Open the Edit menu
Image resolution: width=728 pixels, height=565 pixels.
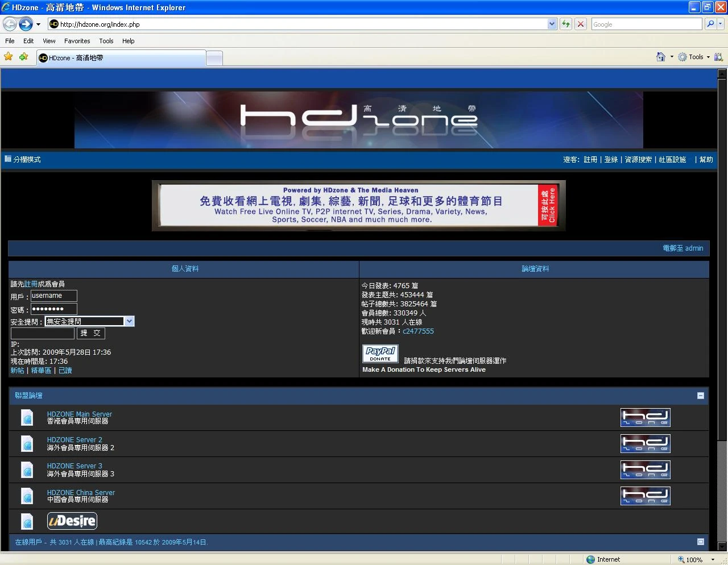[28, 41]
